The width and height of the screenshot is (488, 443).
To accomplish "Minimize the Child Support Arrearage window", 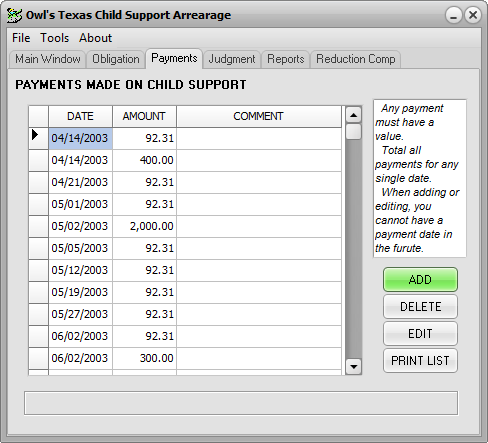I will point(454,15).
